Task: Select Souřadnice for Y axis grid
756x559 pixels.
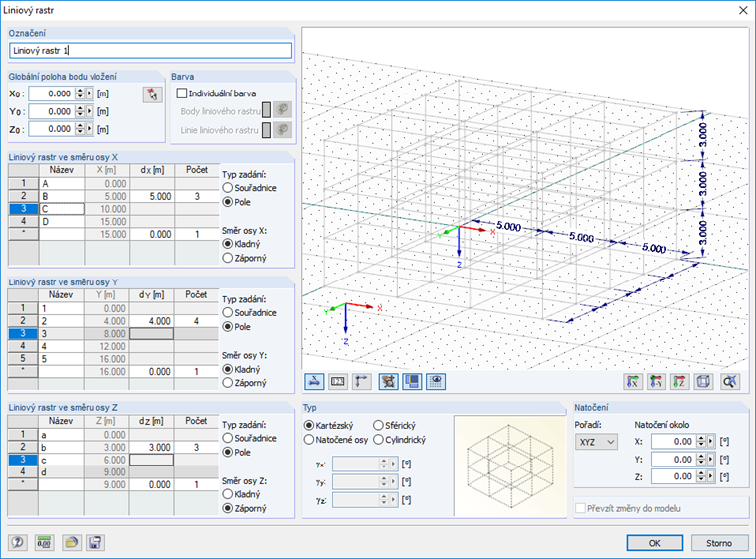Action: (227, 313)
